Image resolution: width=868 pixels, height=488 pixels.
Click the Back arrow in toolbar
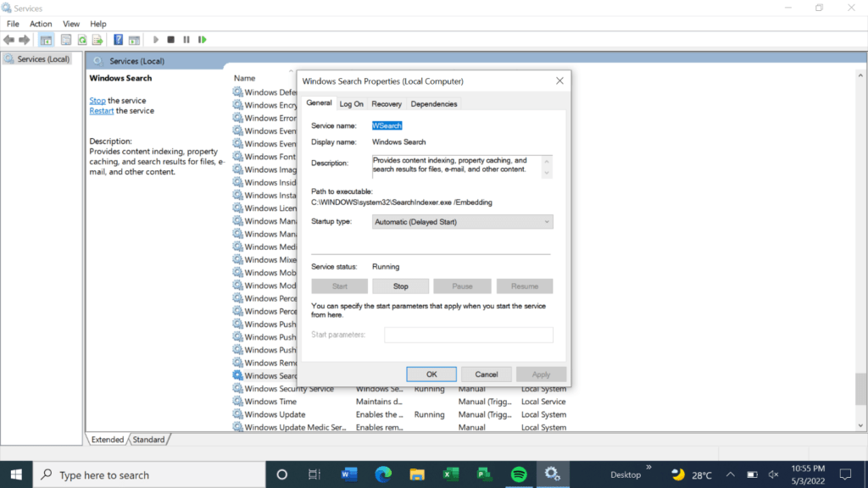[9, 40]
